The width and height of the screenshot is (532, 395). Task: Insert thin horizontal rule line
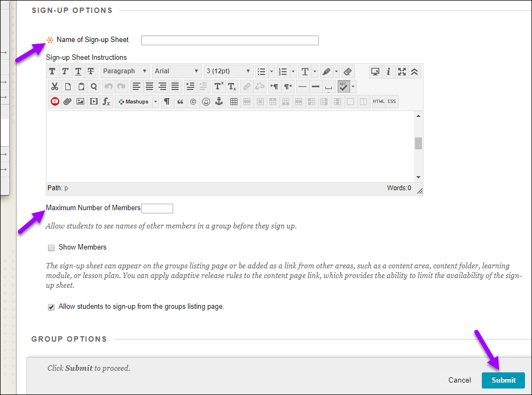coord(302,87)
